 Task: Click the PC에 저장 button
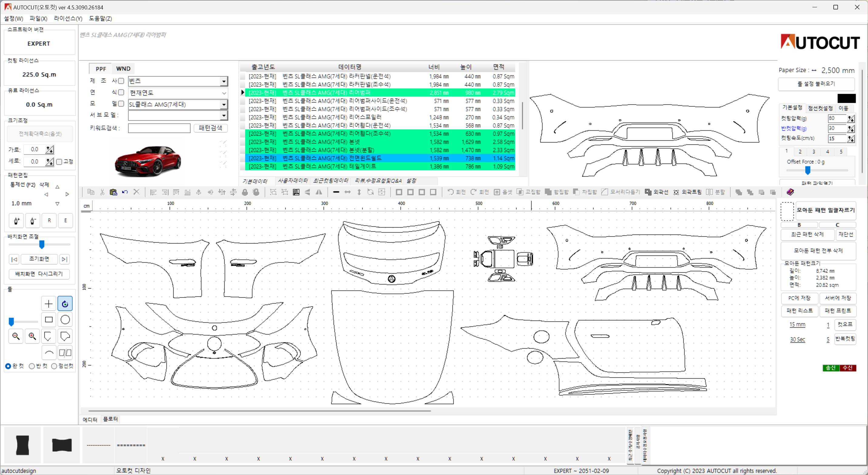click(x=799, y=298)
